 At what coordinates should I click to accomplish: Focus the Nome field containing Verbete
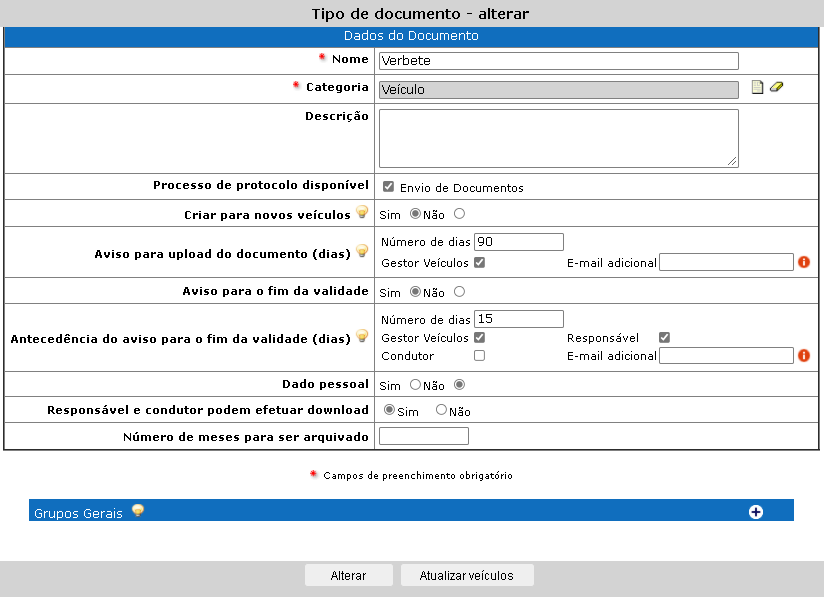559,61
